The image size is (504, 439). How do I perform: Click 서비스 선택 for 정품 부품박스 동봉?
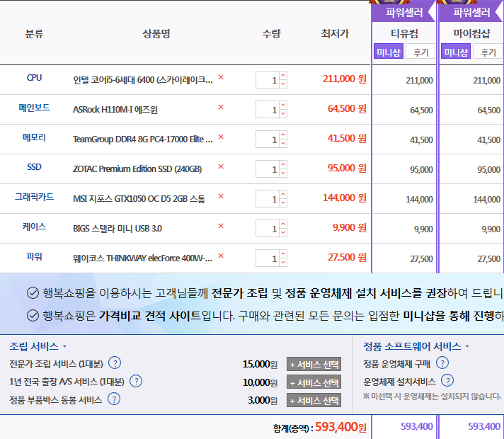coord(314,400)
